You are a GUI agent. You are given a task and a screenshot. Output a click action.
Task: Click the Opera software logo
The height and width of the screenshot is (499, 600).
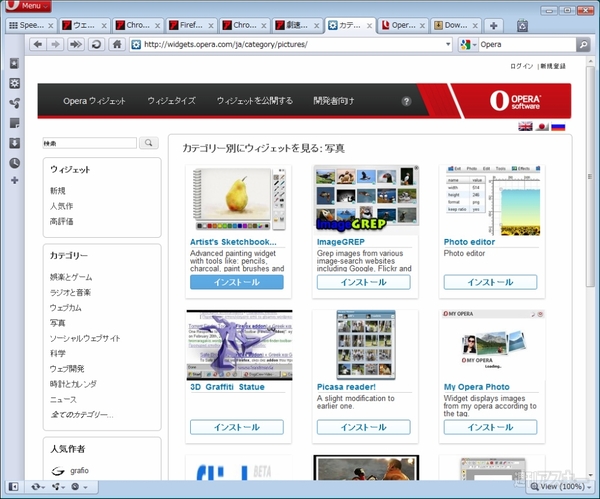(515, 101)
